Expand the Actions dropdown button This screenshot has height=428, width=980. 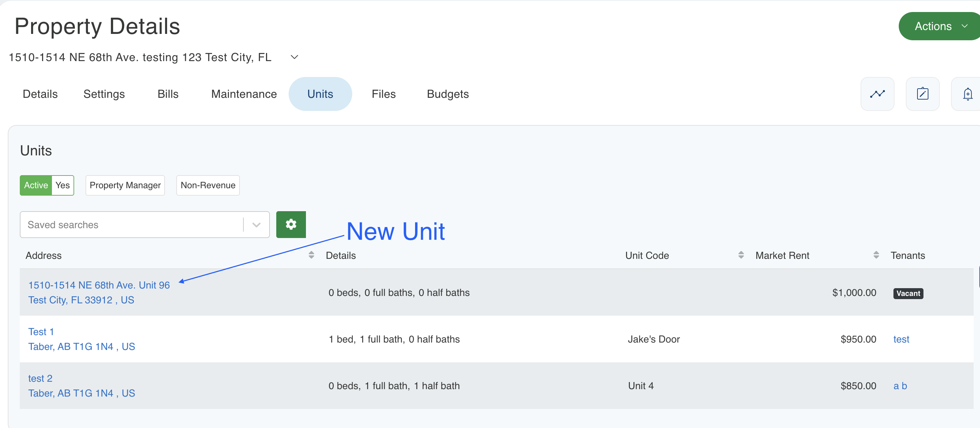pyautogui.click(x=939, y=26)
